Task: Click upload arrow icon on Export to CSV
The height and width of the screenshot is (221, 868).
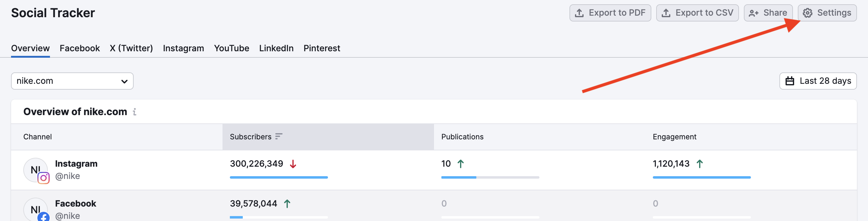Action: point(665,13)
